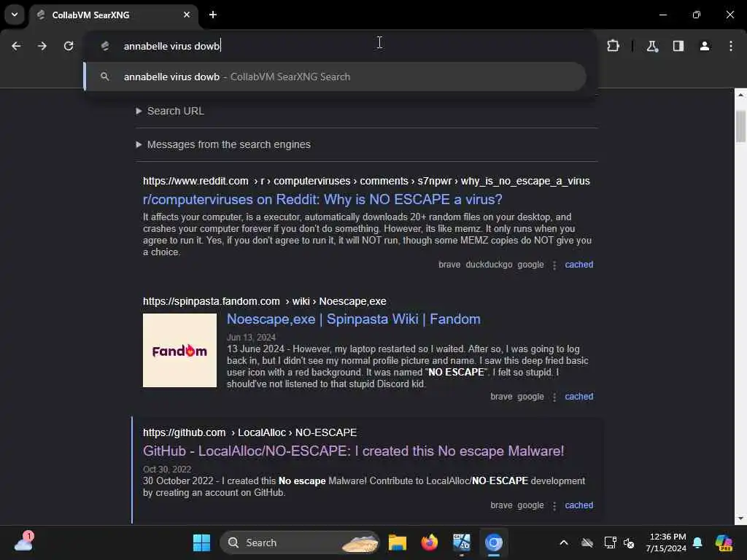Open the profile account icon
747x560 pixels.
pos(705,46)
